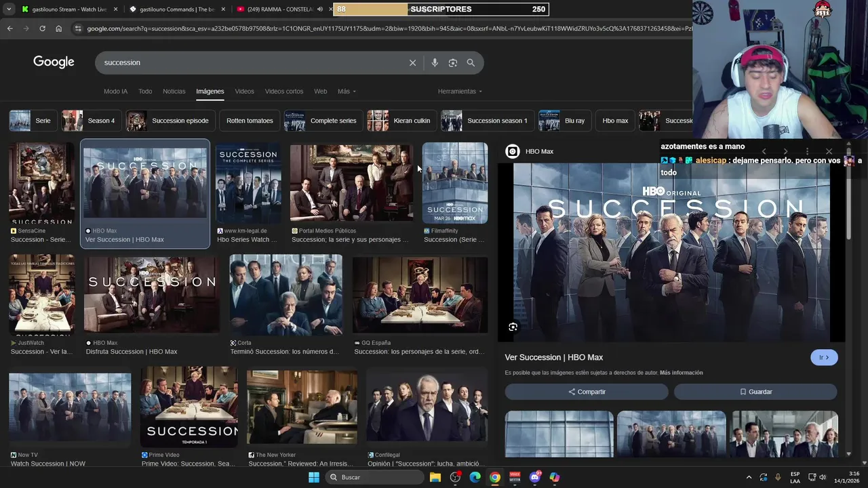Start a voice search with the microphone
The width and height of the screenshot is (868, 488).
(x=435, y=62)
